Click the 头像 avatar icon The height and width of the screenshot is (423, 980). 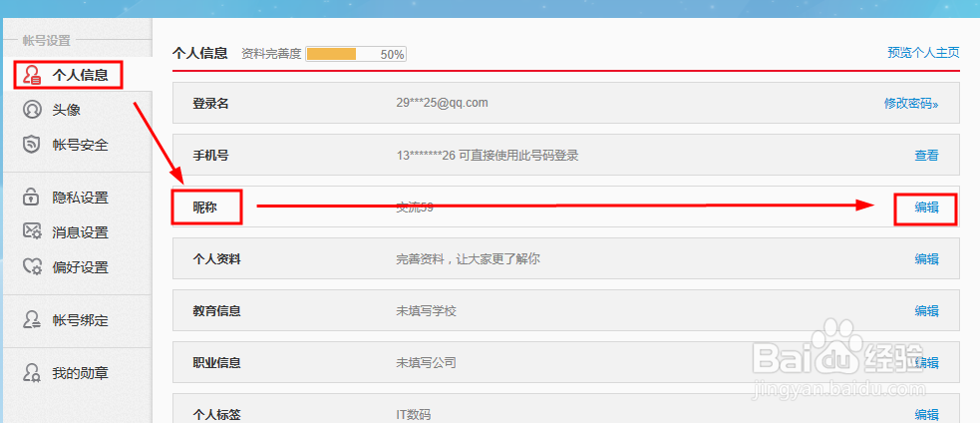[31, 110]
